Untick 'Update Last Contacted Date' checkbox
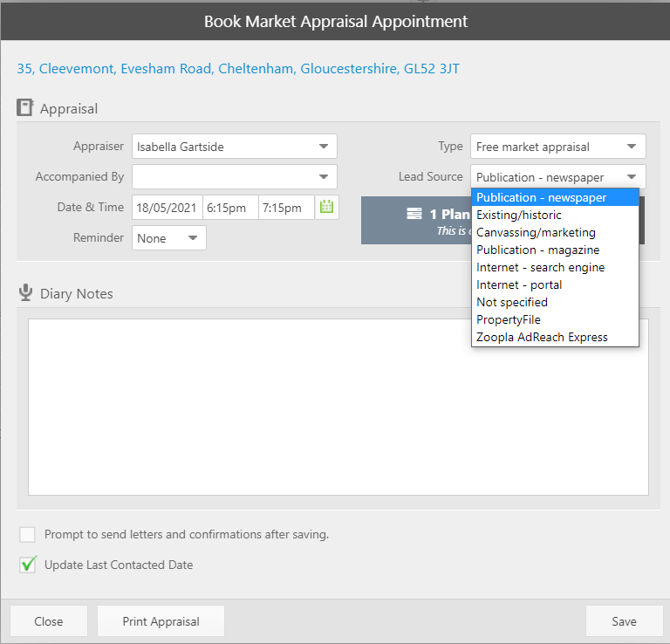Viewport: 670px width, 644px height. coord(27,565)
